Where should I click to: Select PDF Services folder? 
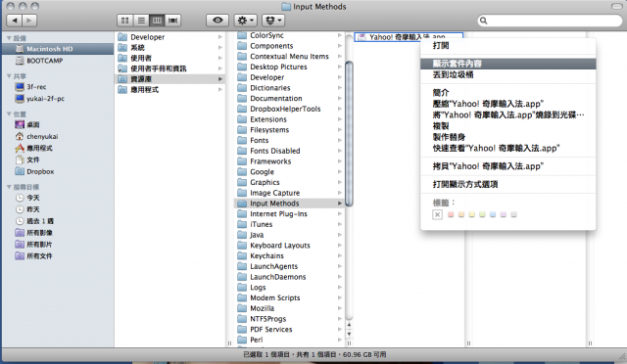point(289,329)
